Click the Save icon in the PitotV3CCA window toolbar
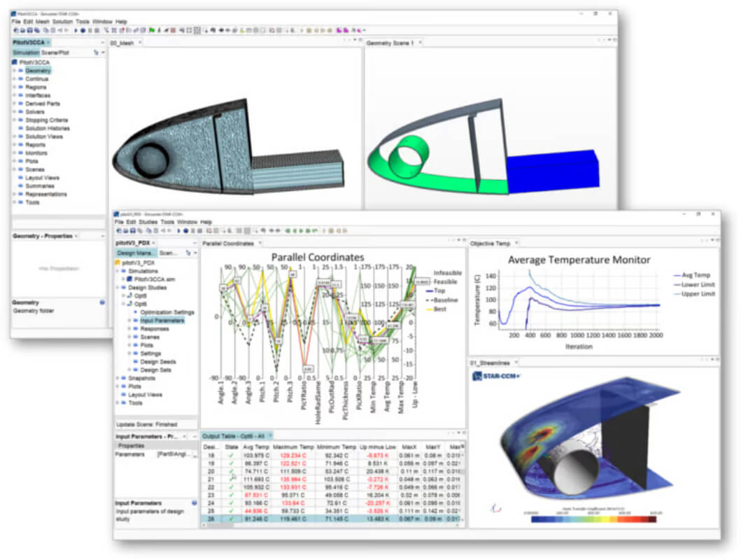 (30, 30)
